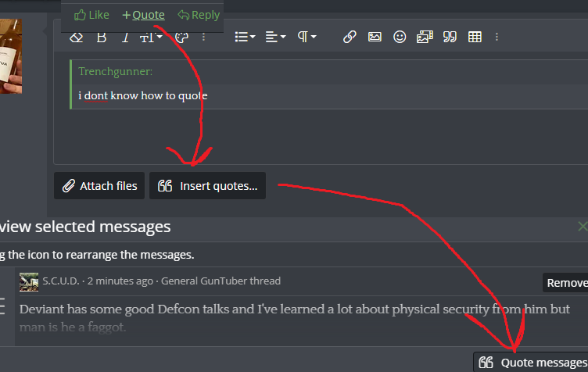The image size is (588, 372).
Task: Click the rearrange handle icon for message
Action: click(2, 306)
